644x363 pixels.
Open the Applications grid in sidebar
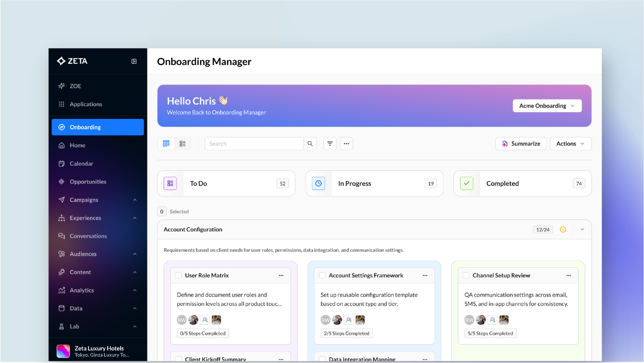click(x=86, y=104)
